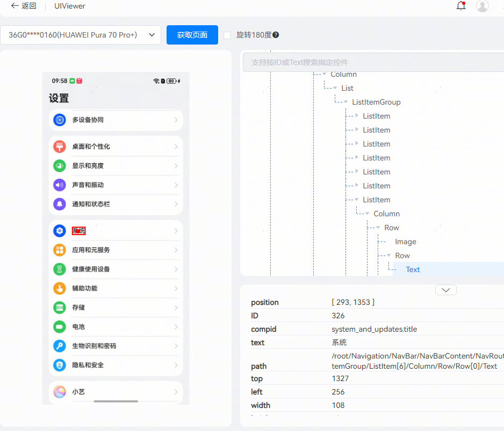Click the 声音和振动 speaker icon

[60, 185]
